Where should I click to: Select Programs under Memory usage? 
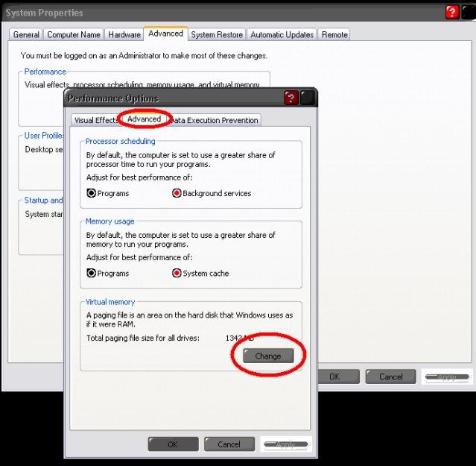tap(92, 273)
